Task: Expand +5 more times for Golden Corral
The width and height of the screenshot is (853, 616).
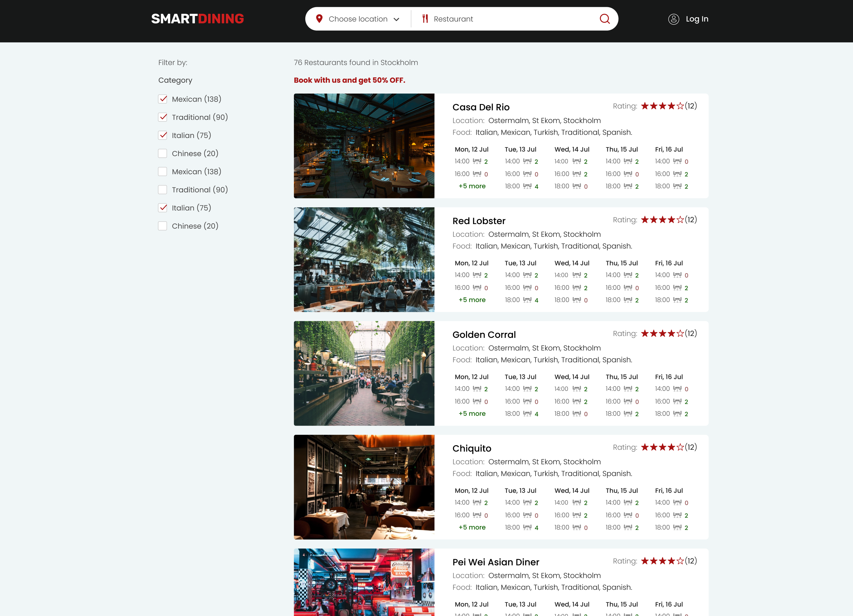Action: pos(472,414)
